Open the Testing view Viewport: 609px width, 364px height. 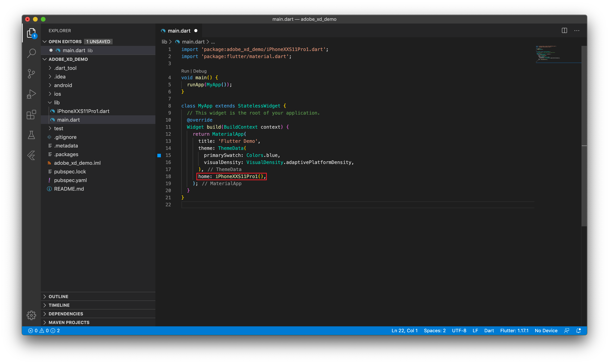point(31,135)
